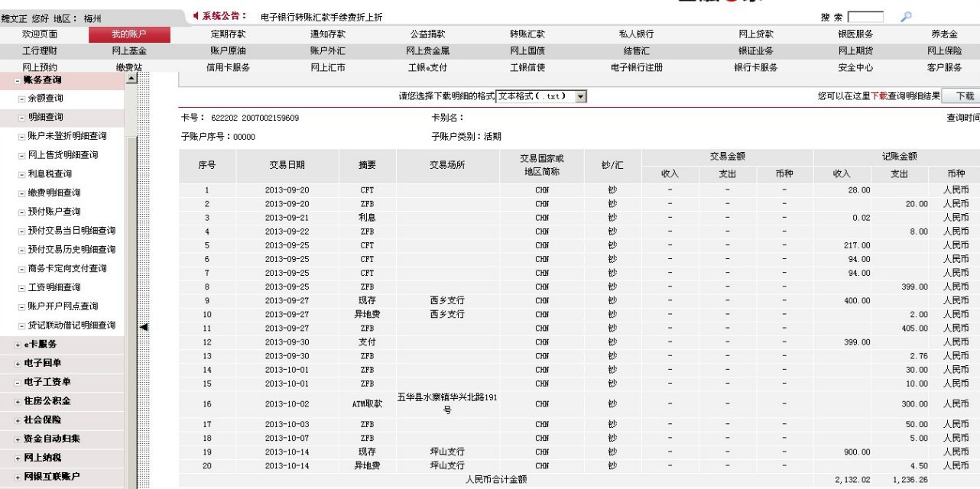Screen dimensions: 980x489
Task: Open the 银医服务 menu
Action: [x=855, y=34]
